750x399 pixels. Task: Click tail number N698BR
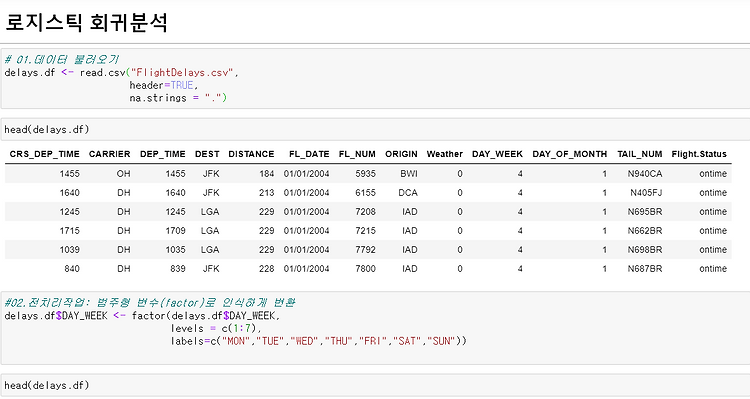coord(645,250)
